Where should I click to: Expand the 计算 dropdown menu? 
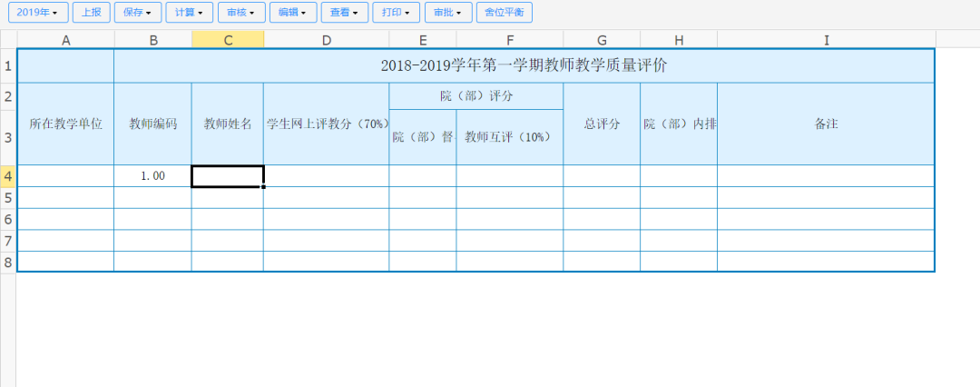[190, 13]
